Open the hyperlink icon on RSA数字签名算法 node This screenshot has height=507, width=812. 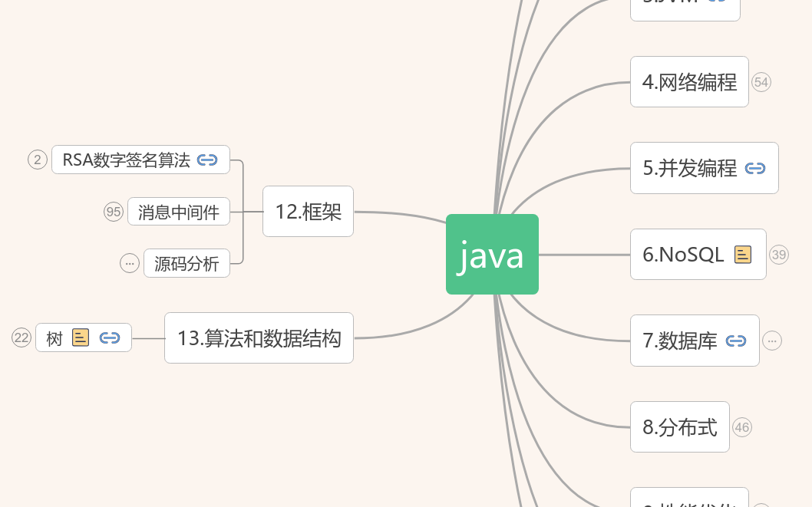coord(206,160)
